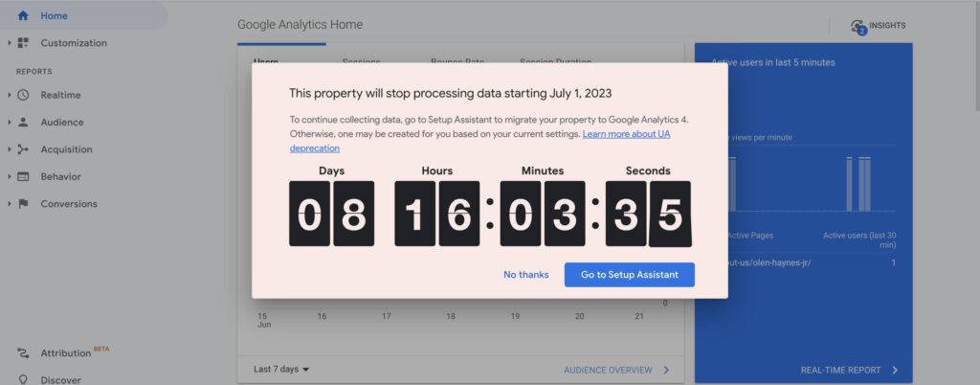980x385 pixels.
Task: Click the Acquisition branching arrows icon
Action: [x=23, y=149]
